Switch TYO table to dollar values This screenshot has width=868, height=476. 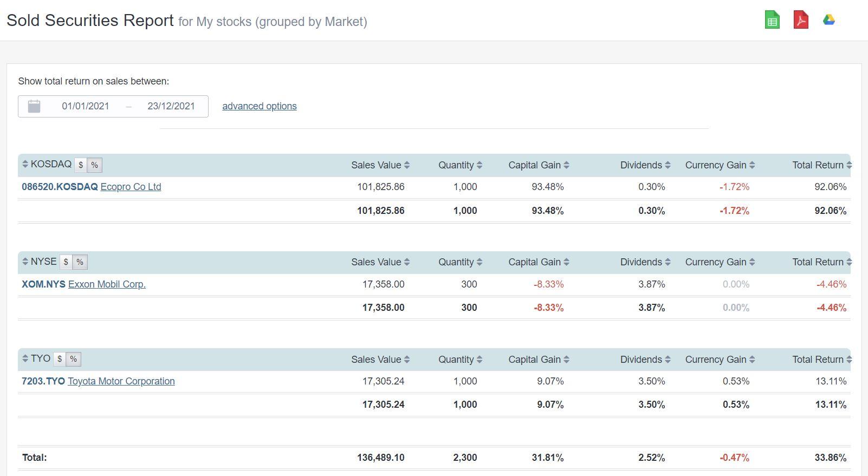click(x=60, y=359)
